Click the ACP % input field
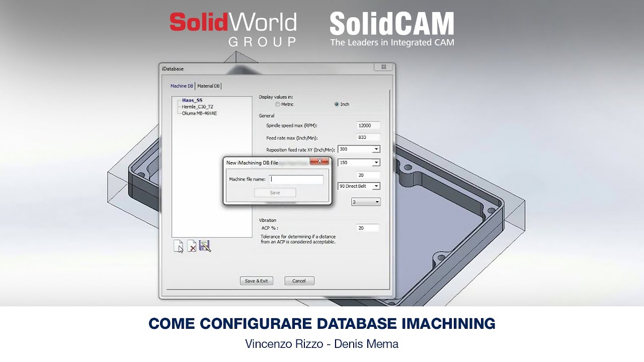Image resolution: width=644 pixels, height=362 pixels. pos(368,228)
